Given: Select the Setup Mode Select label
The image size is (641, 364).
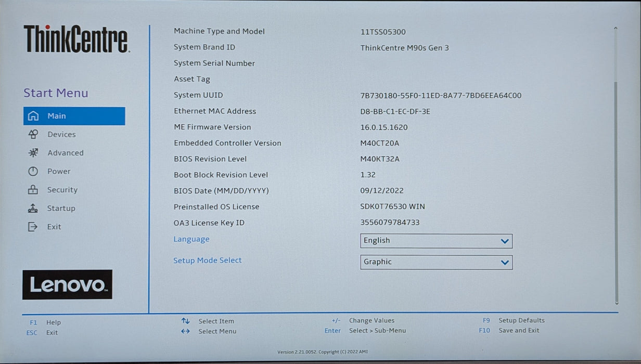Looking at the screenshot, I should 208,260.
